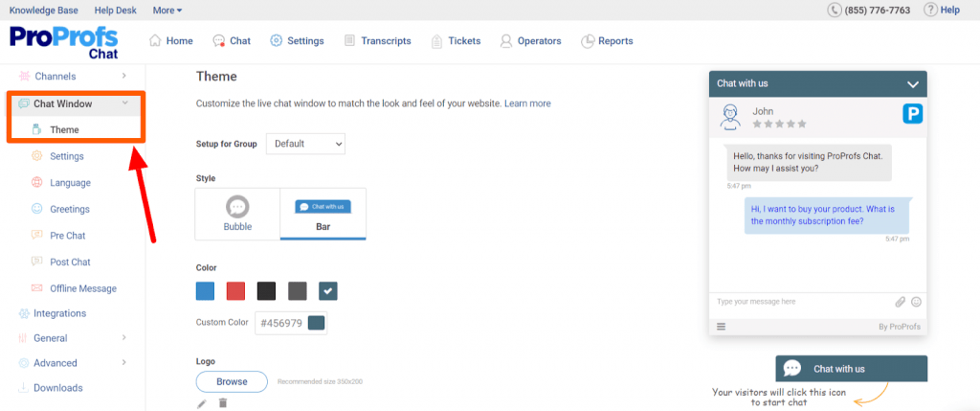Viewport: 980px width, 411px height.
Task: Choose the checked teal color swatch
Action: [x=328, y=291]
